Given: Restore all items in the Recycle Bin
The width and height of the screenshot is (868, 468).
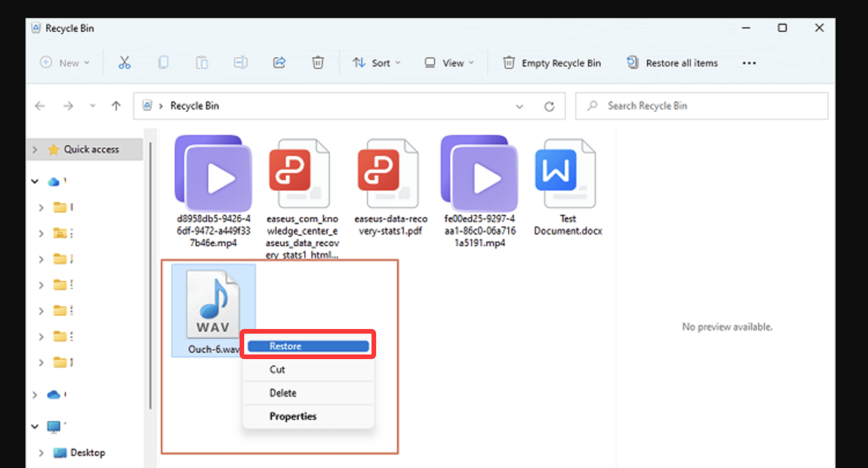Looking at the screenshot, I should 672,63.
